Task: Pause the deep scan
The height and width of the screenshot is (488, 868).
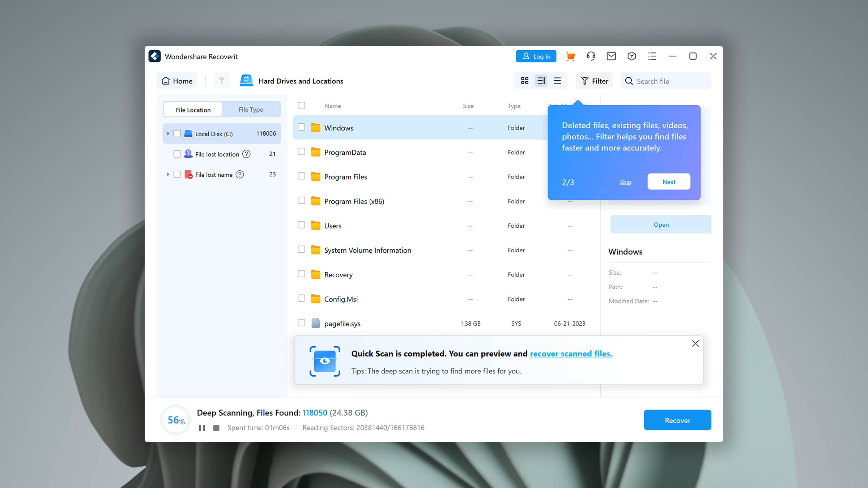Action: click(x=202, y=428)
